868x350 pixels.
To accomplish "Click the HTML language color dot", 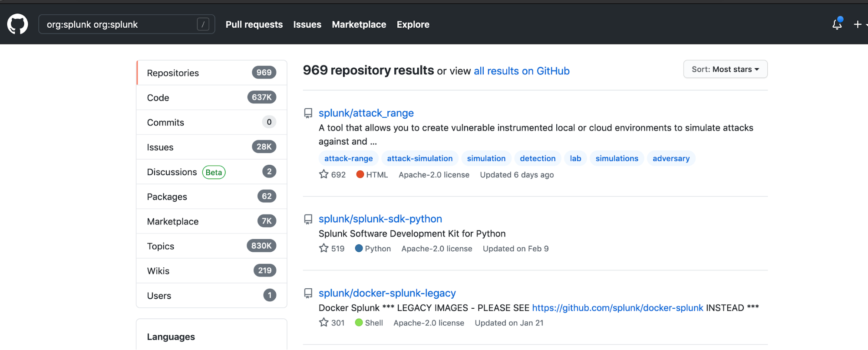I will (x=360, y=174).
